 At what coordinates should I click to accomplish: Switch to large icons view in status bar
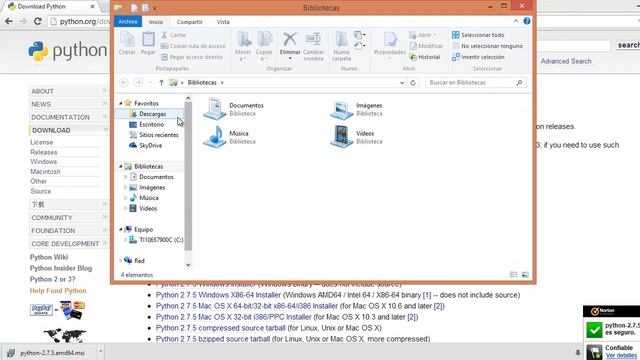click(525, 275)
